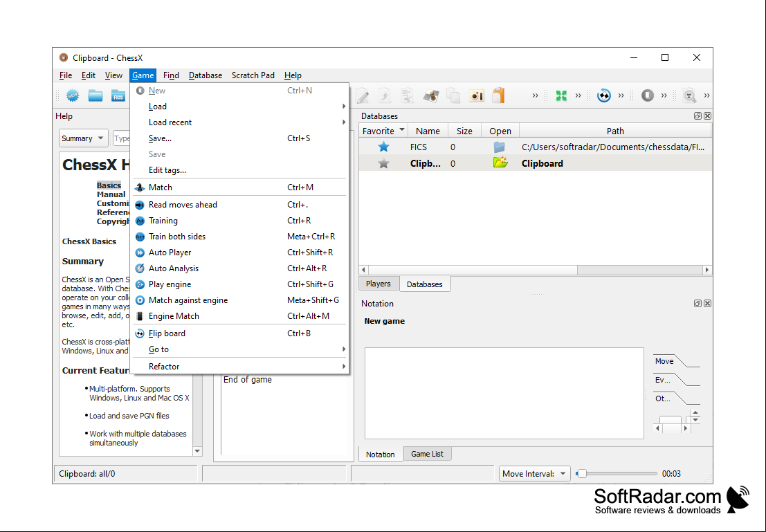The image size is (766, 532).
Task: Open the Move Interval dropdown
Action: click(534, 473)
